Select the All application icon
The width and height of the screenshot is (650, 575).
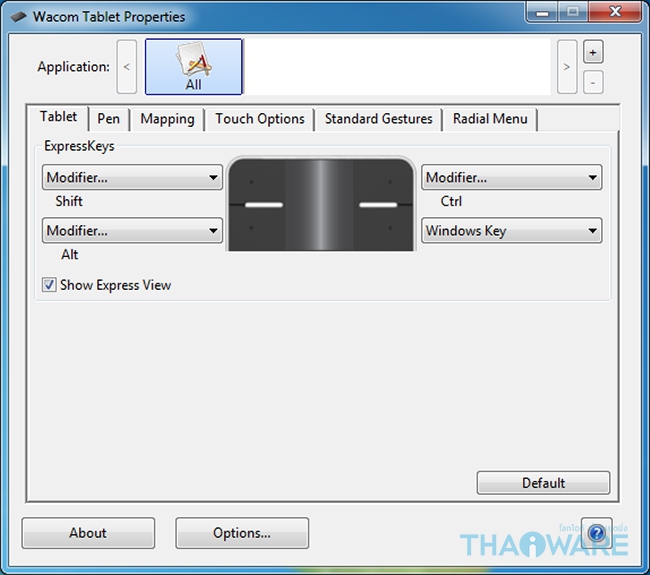pos(194,67)
